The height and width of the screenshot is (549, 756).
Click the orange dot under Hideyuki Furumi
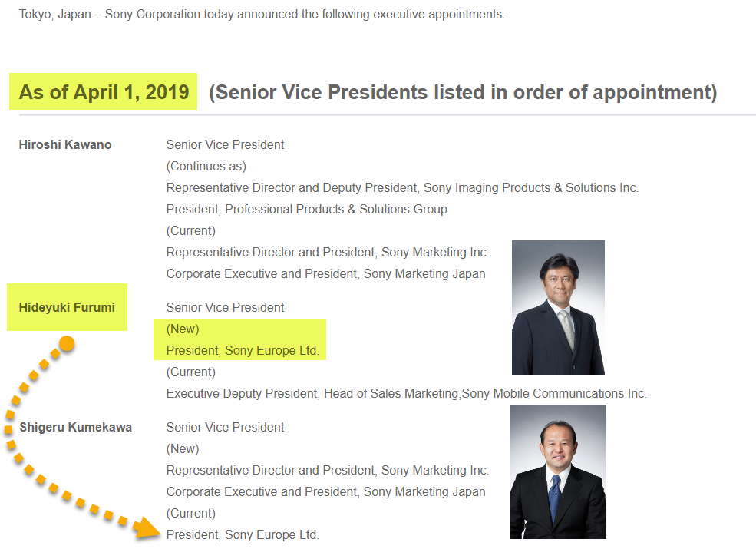point(67,344)
